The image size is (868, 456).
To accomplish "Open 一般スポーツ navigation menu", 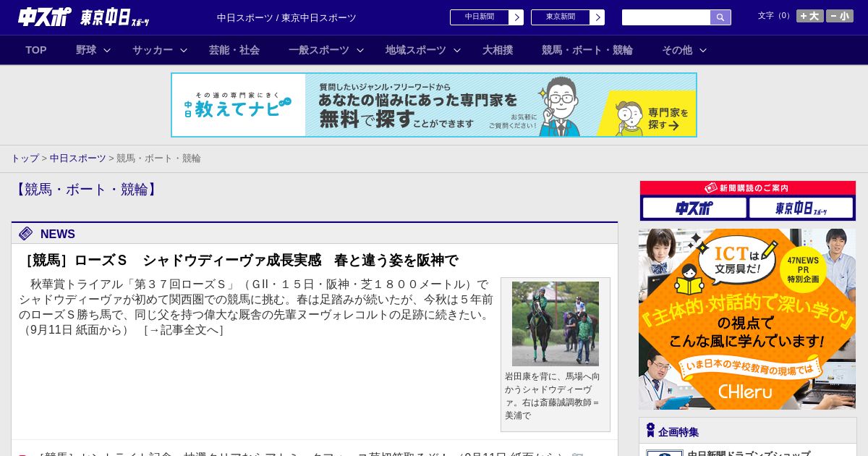I will 319,50.
